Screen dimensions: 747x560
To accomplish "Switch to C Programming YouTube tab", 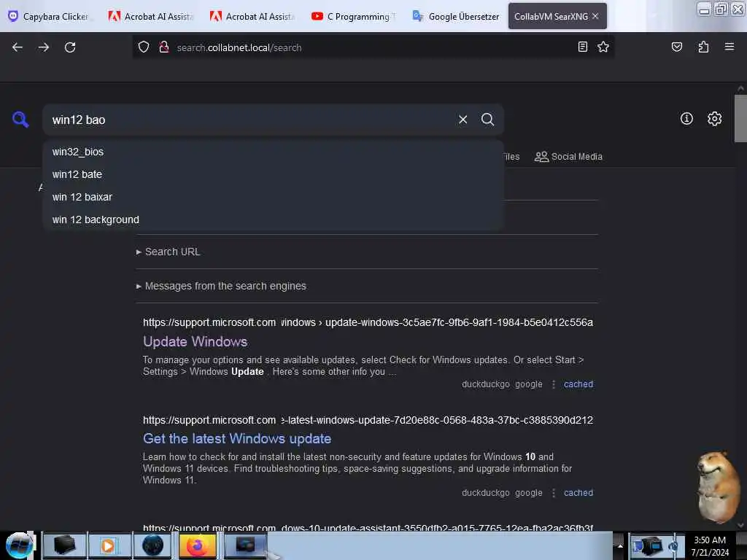I will 354,16.
